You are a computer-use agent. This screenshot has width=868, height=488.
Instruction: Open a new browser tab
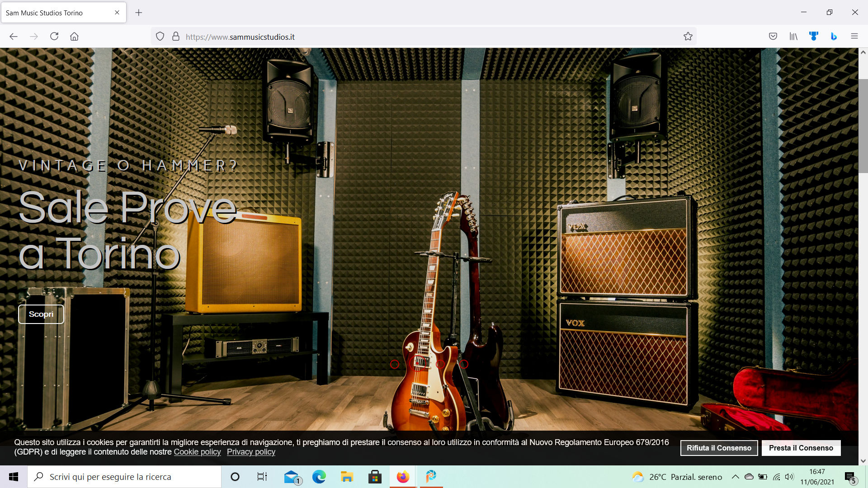[x=139, y=13]
